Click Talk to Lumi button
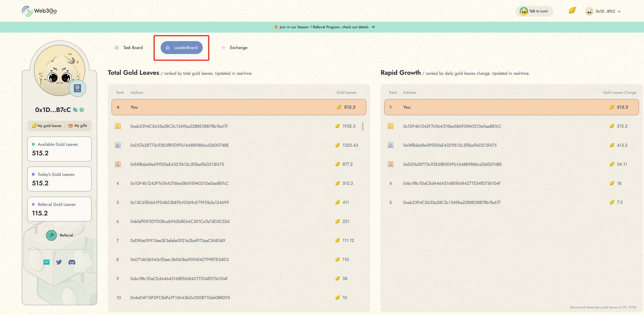This screenshot has width=644, height=315. coord(534,11)
